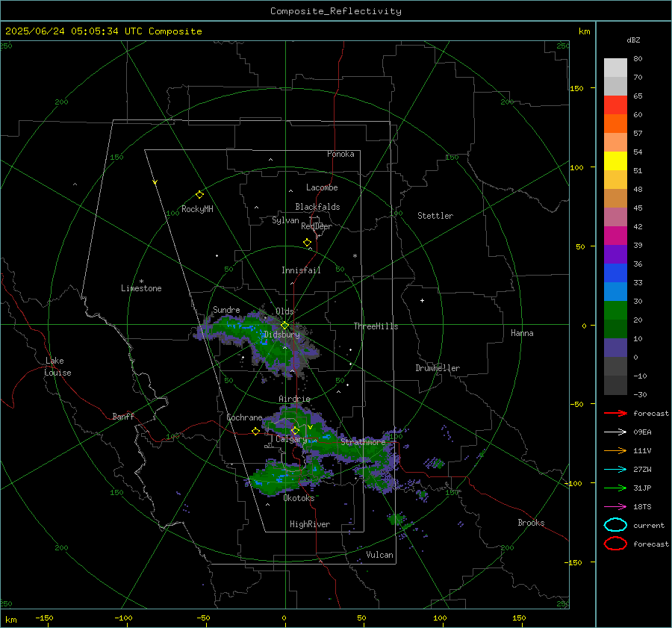This screenshot has width=672, height=628.
Task: Select the green 20 dBZ color swatch
Action: (x=615, y=311)
